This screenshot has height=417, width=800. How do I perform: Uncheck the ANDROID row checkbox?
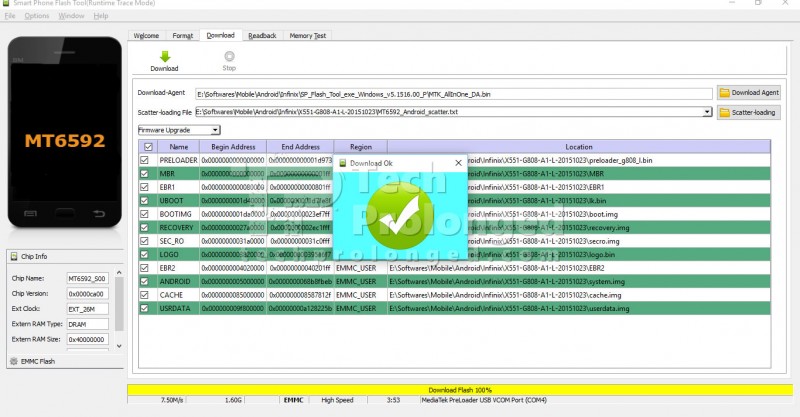click(x=144, y=281)
